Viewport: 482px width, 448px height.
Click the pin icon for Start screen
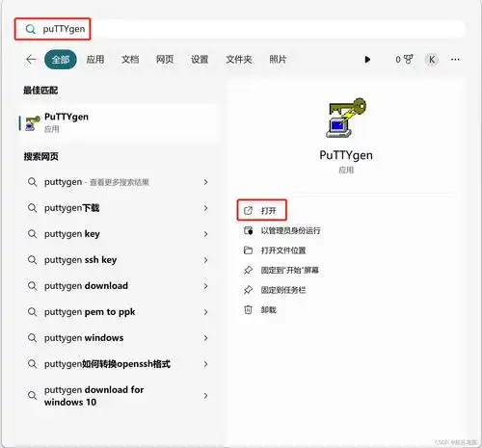[248, 271]
